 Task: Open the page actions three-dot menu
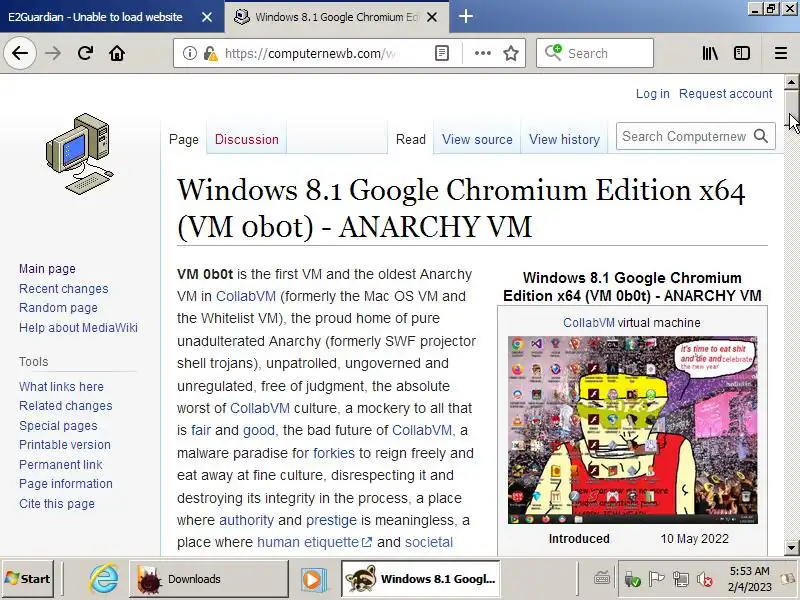pyautogui.click(x=482, y=53)
